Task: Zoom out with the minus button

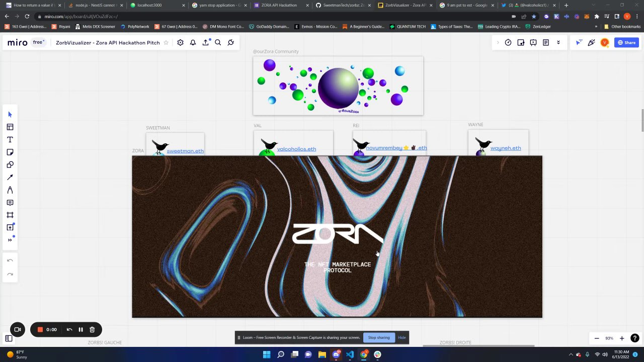Action: (x=597, y=338)
